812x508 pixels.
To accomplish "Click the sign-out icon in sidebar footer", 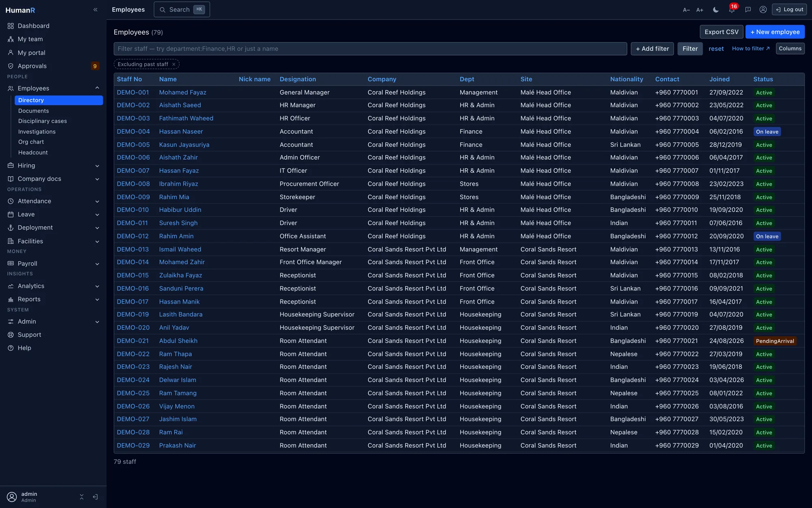I will (x=95, y=497).
